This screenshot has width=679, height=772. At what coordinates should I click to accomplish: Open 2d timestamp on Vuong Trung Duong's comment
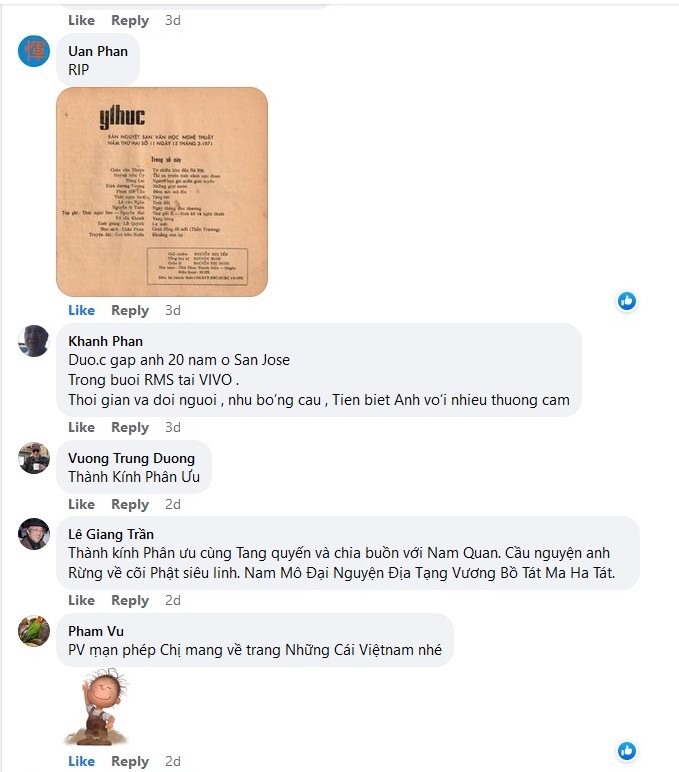point(173,504)
